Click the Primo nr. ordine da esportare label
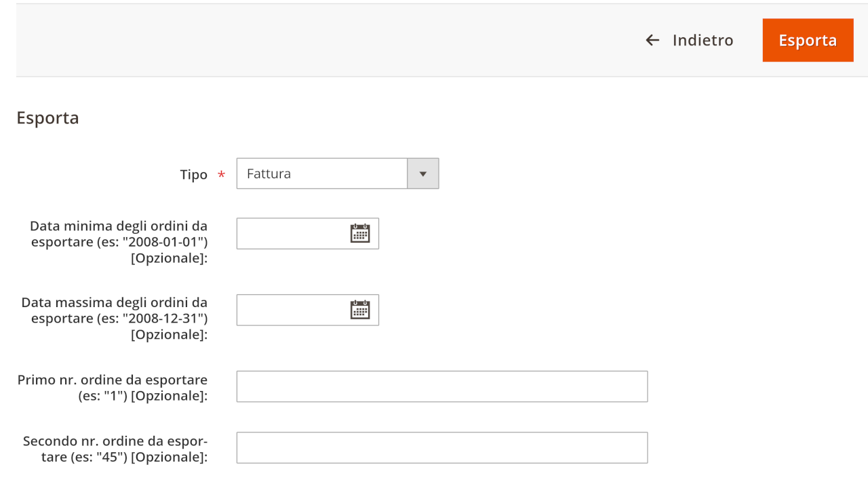The width and height of the screenshot is (868, 488). (113, 380)
